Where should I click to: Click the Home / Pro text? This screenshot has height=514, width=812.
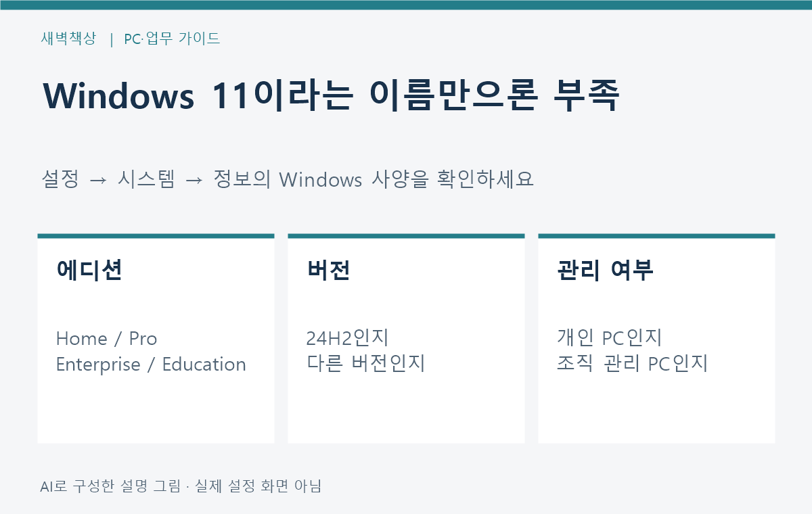(x=106, y=338)
